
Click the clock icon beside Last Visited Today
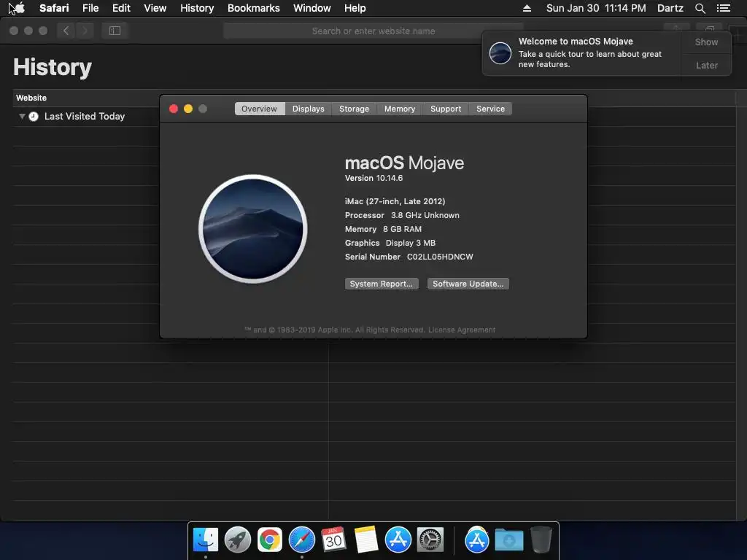tap(34, 116)
